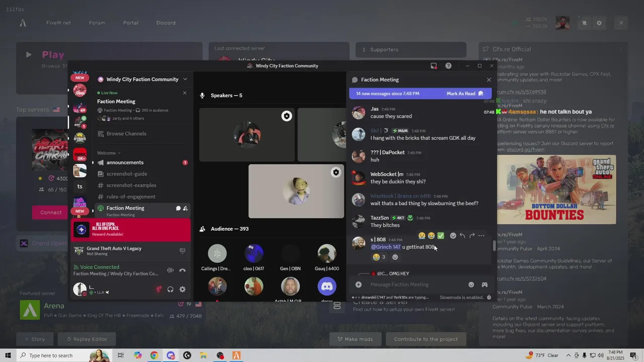The width and height of the screenshot is (644, 362).
Task: Open the announcements channel
Action: (x=142, y=162)
